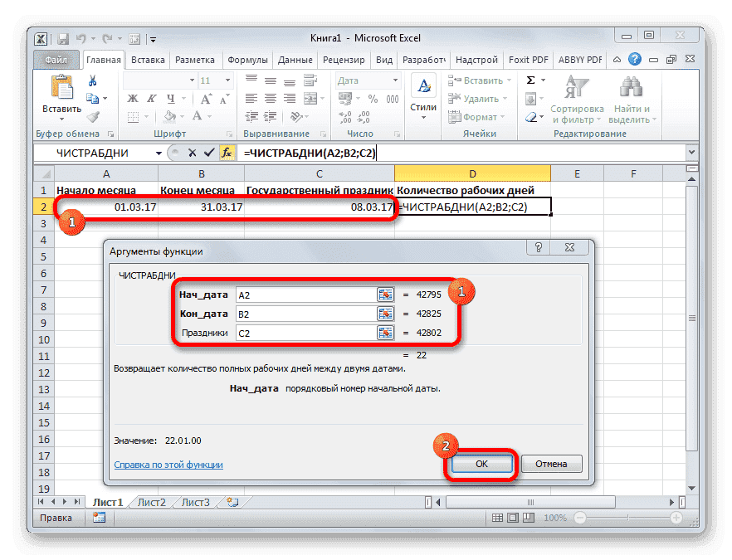Click the Increase Decimal icon
732x560 pixels.
[344, 116]
